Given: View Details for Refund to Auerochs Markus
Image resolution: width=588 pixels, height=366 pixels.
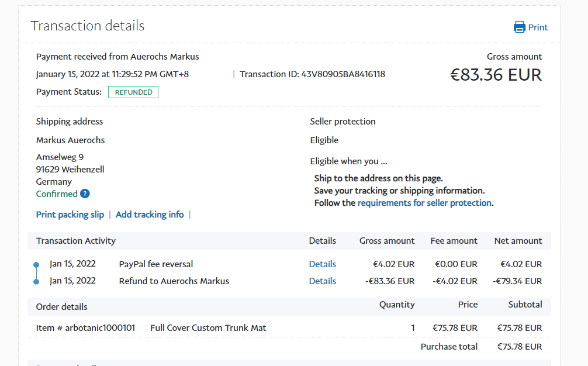Looking at the screenshot, I should click(x=323, y=281).
